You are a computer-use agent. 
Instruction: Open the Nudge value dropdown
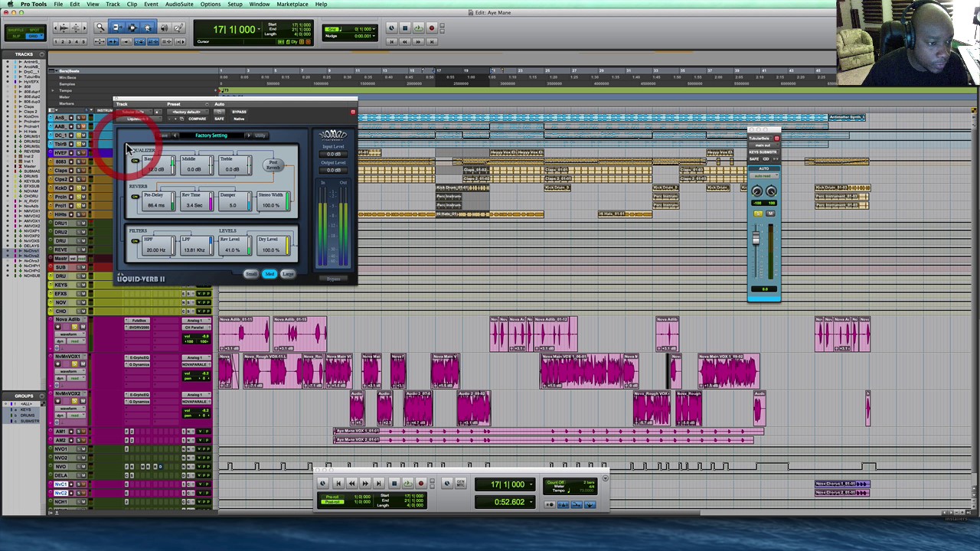tap(374, 36)
